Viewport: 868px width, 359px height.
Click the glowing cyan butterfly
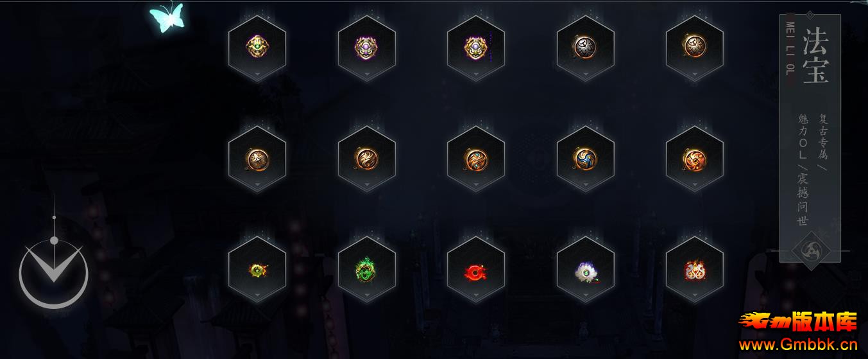point(166,17)
